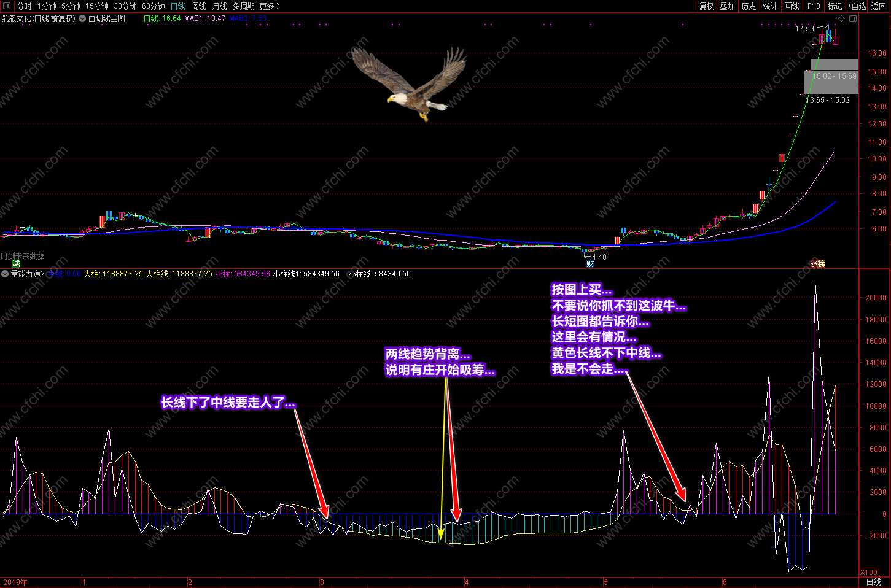Screen dimensions: 891x588
Task: Open the main chart indicator dropdown arrow
Action: coord(82,18)
